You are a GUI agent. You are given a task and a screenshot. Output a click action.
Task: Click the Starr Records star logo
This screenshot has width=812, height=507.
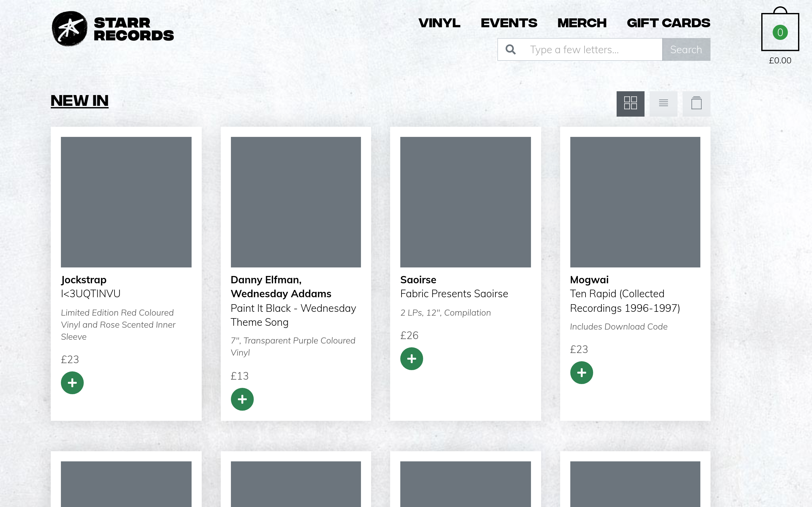point(70,29)
